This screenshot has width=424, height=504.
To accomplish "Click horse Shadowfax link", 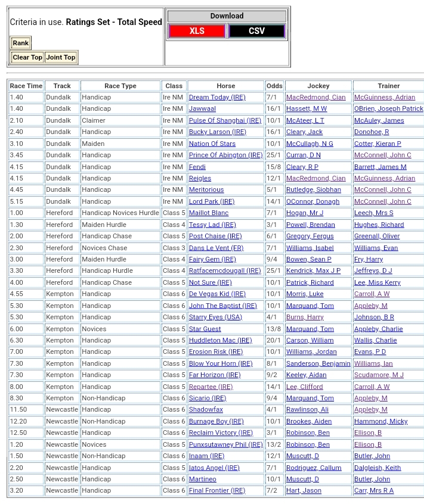I will pyautogui.click(x=206, y=410).
